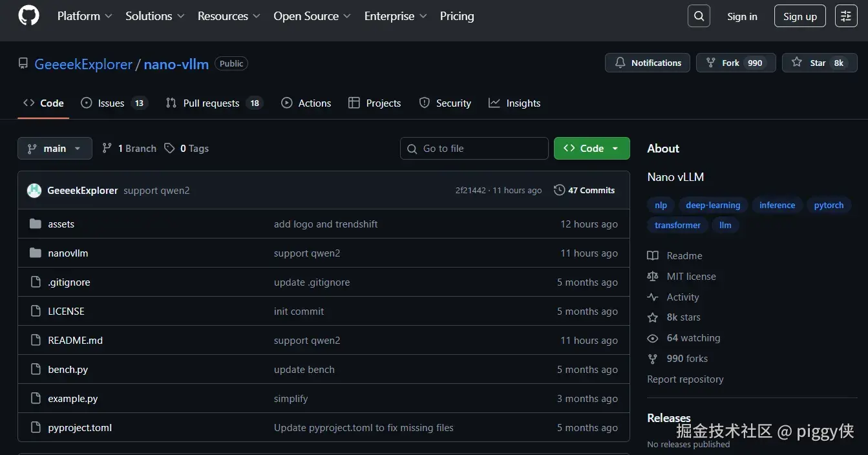Click the 'update bench' commit message

(x=304, y=370)
